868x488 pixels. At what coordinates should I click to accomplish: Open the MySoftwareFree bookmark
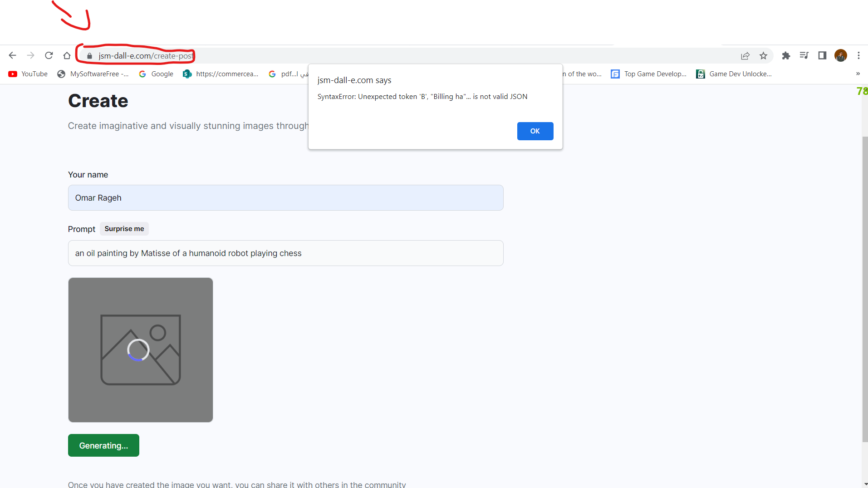pos(93,74)
